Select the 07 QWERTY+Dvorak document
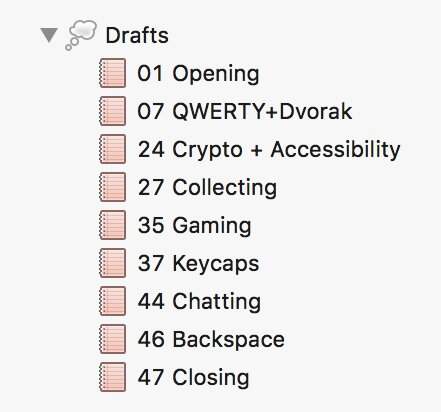441x412 pixels. point(245,111)
